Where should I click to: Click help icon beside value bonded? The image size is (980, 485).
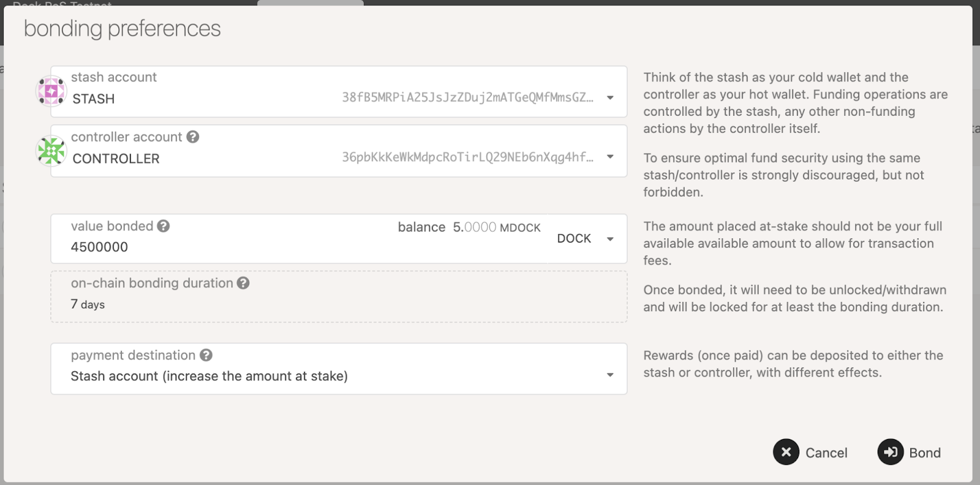pyautogui.click(x=163, y=226)
